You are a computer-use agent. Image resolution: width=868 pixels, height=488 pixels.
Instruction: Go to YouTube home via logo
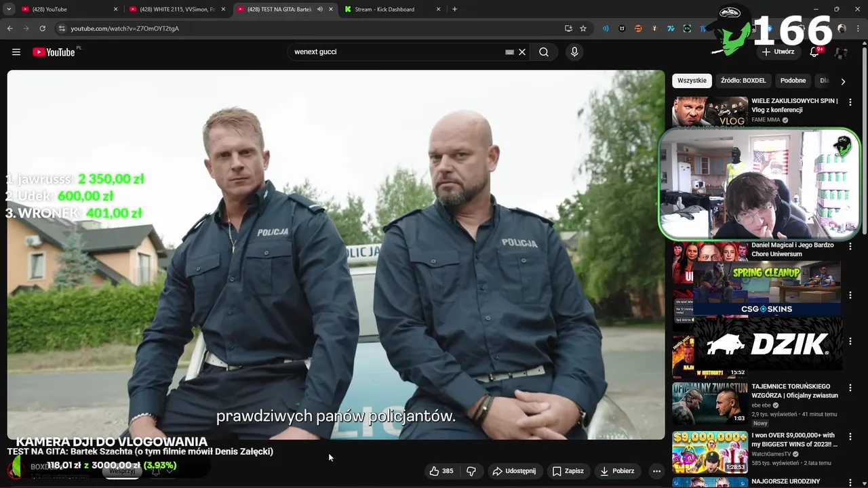54,52
